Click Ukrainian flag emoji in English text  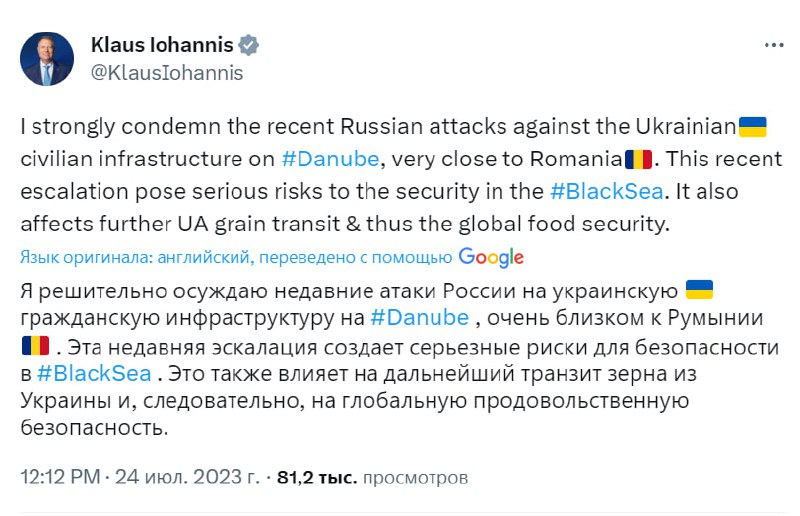pos(752,128)
